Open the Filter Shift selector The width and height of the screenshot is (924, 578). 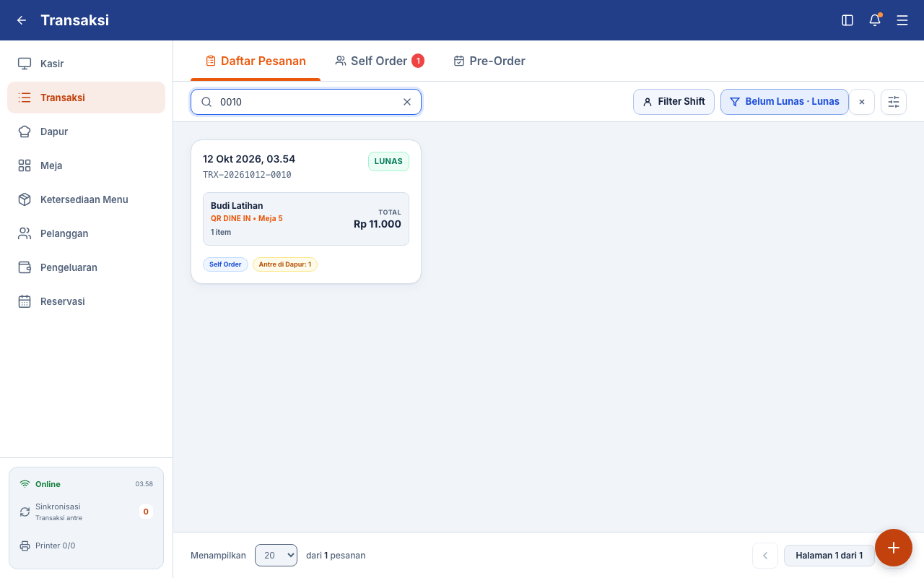[674, 102]
